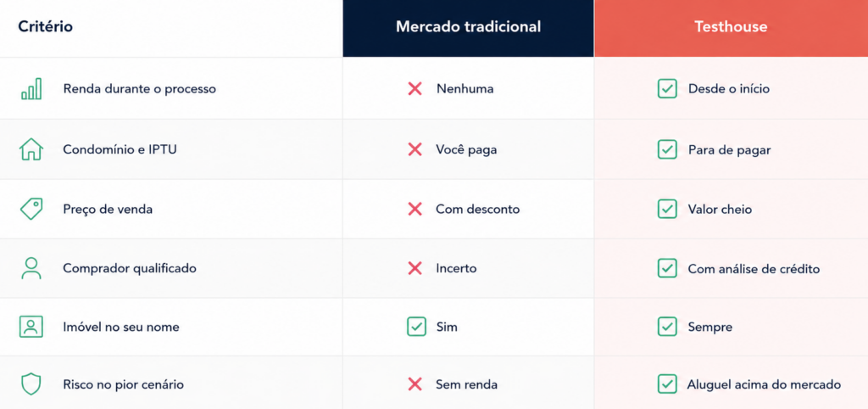This screenshot has width=868, height=409.
Task: Select the Testhouse column header
Action: pyautogui.click(x=732, y=28)
